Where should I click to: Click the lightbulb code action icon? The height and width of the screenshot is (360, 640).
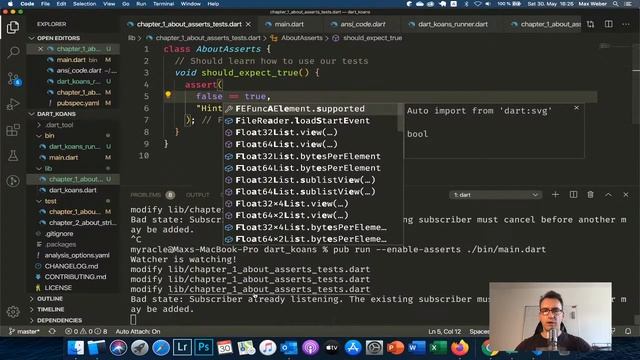[168, 95]
